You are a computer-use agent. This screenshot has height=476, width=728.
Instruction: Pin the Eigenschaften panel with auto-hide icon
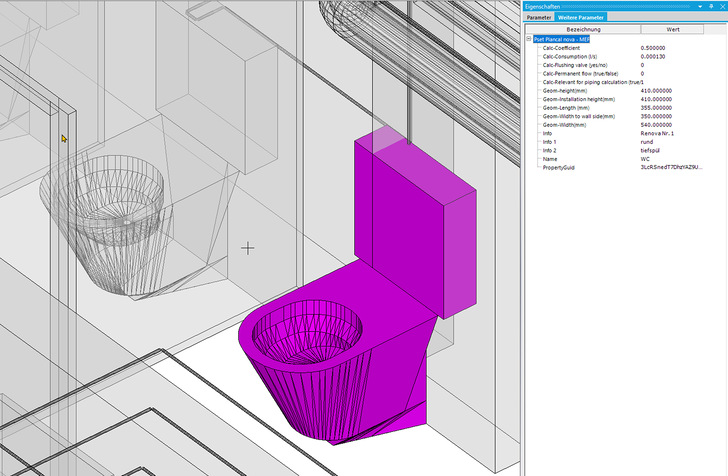(x=710, y=6)
